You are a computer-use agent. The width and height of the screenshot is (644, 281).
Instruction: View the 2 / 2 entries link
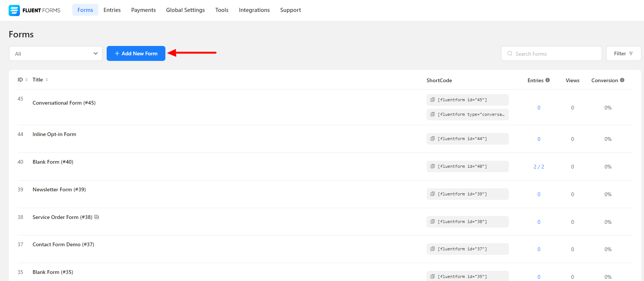(x=538, y=167)
